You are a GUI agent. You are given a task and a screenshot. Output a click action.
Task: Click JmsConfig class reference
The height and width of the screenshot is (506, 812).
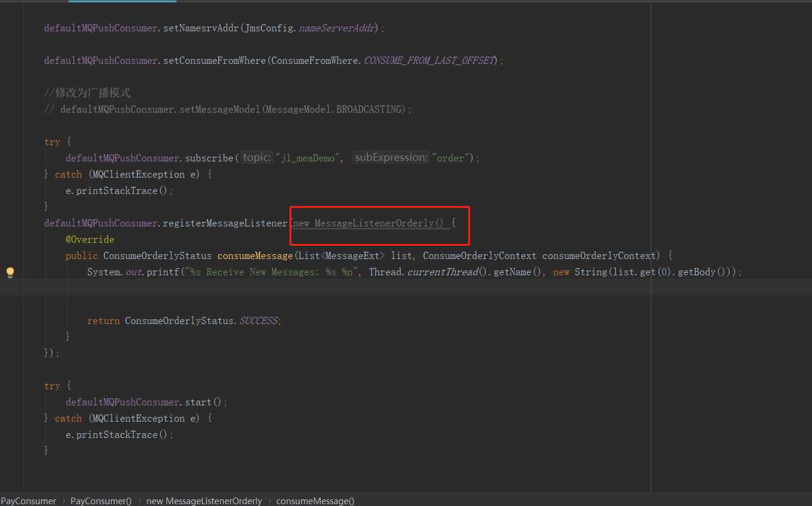pyautogui.click(x=268, y=28)
